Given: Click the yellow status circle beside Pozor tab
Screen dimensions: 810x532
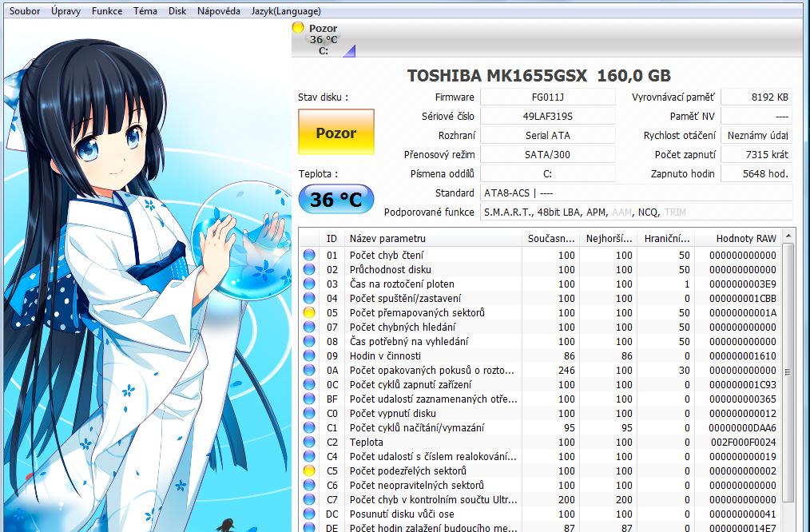Looking at the screenshot, I should coord(298,28).
